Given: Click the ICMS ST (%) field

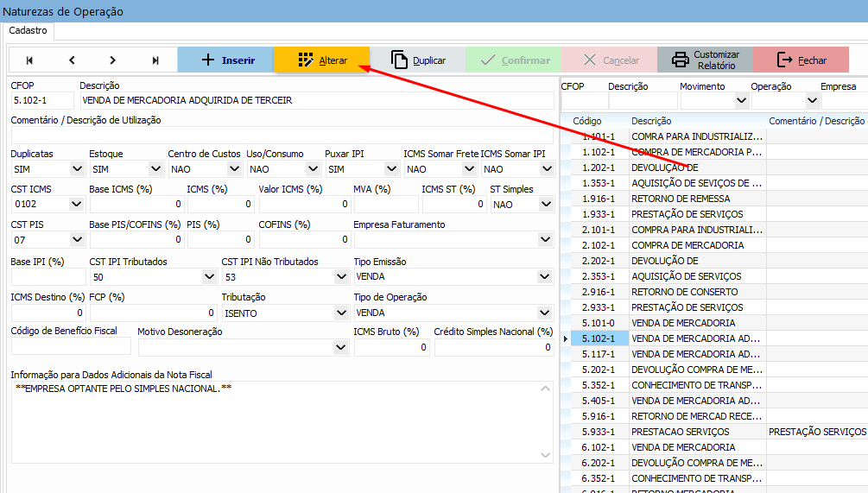Looking at the screenshot, I should tap(454, 204).
